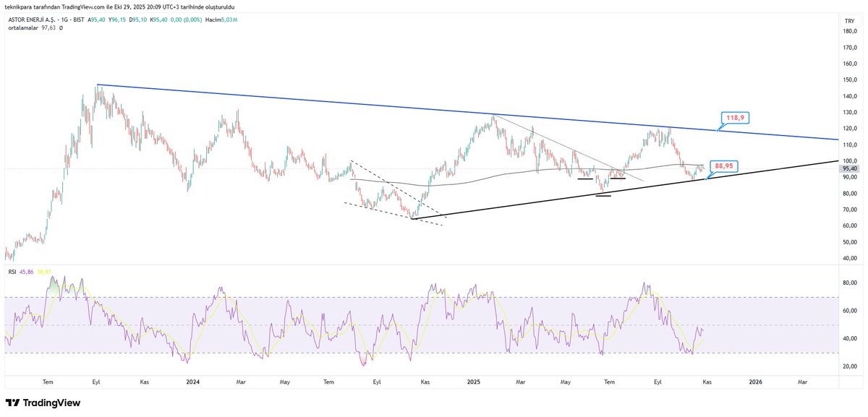Click the 2025 label on time axis
868x417 pixels.
click(473, 381)
